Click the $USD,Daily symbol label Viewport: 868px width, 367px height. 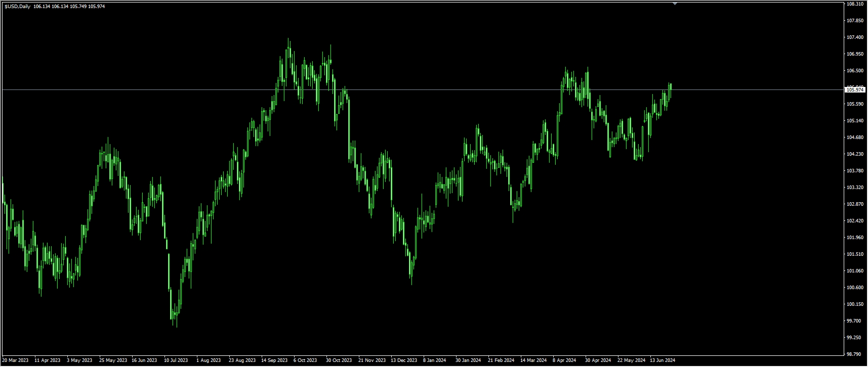(x=17, y=7)
